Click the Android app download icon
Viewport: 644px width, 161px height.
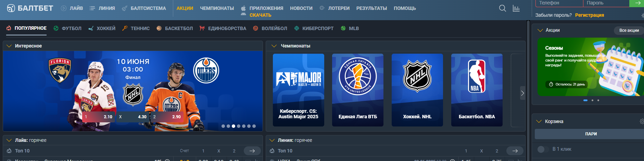243,14
